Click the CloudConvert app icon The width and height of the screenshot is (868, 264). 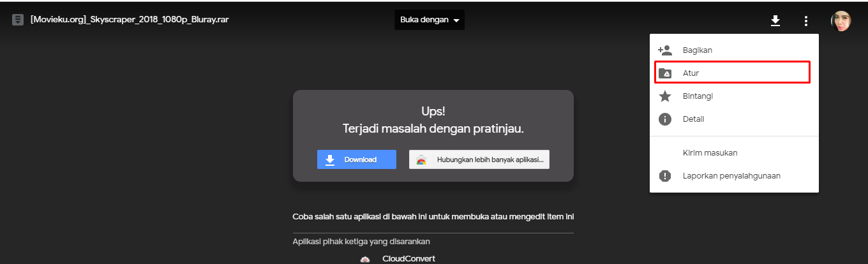click(x=365, y=259)
